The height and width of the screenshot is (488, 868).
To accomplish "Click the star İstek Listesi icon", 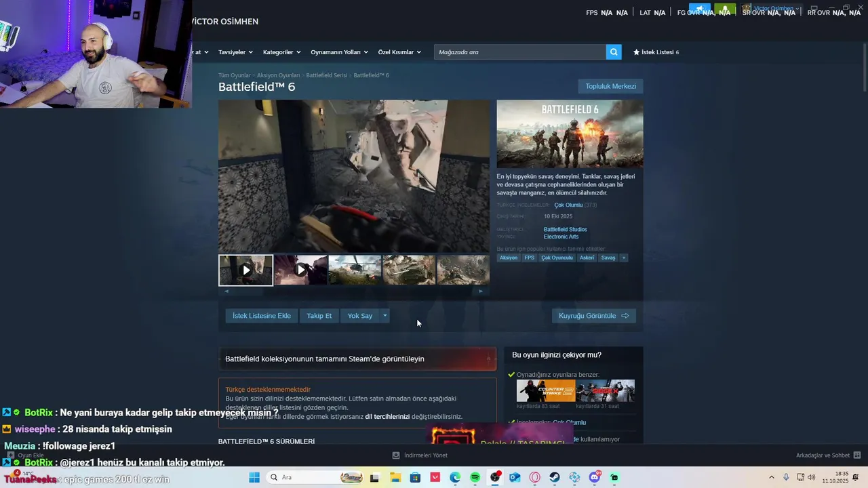I will pyautogui.click(x=636, y=52).
